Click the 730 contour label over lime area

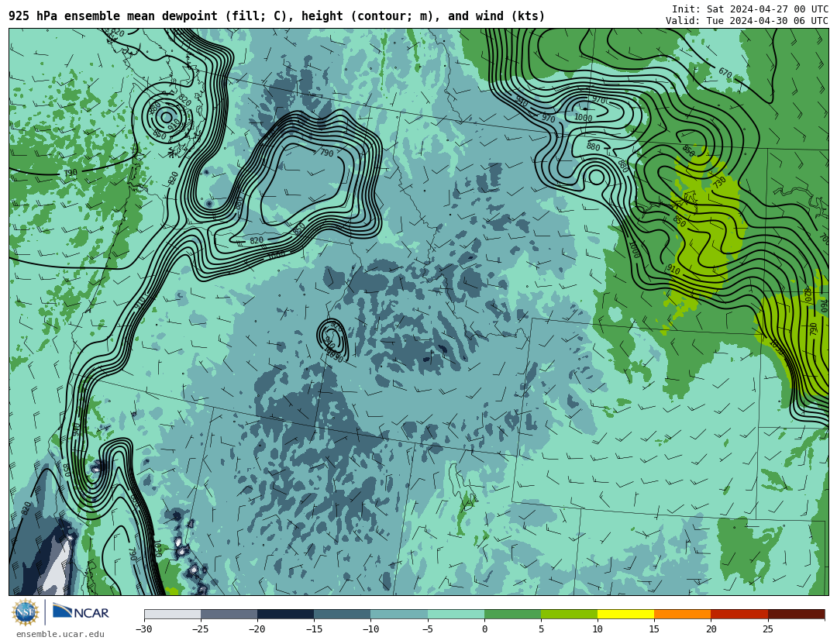(x=719, y=182)
